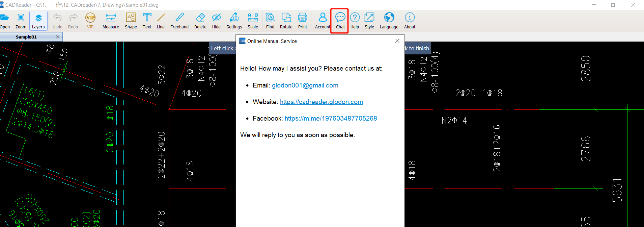The image size is (644, 227).
Task: Click the Find tool icon
Action: click(x=270, y=21)
